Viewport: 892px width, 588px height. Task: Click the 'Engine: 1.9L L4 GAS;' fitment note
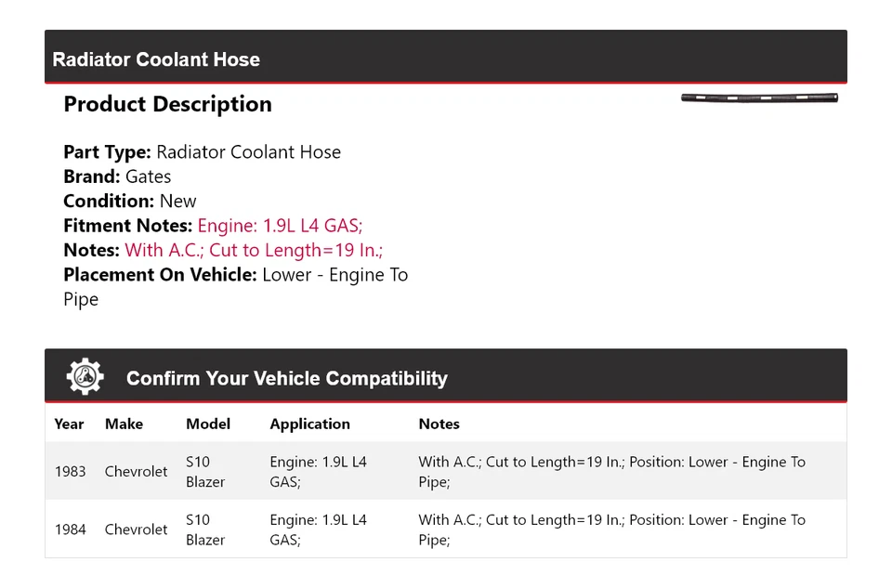[280, 226]
